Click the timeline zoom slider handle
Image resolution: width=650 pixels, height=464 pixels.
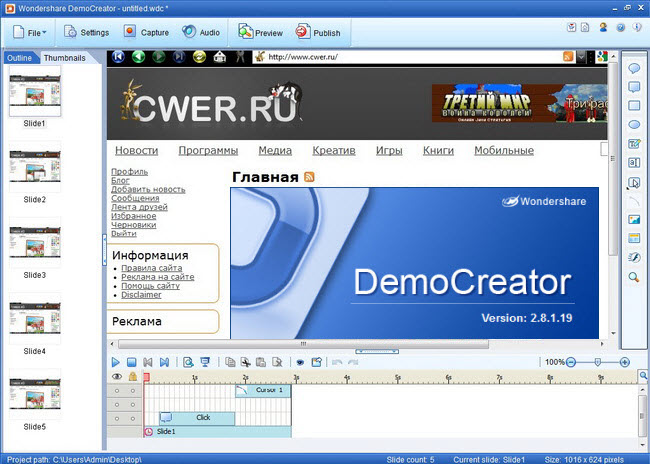click(597, 362)
